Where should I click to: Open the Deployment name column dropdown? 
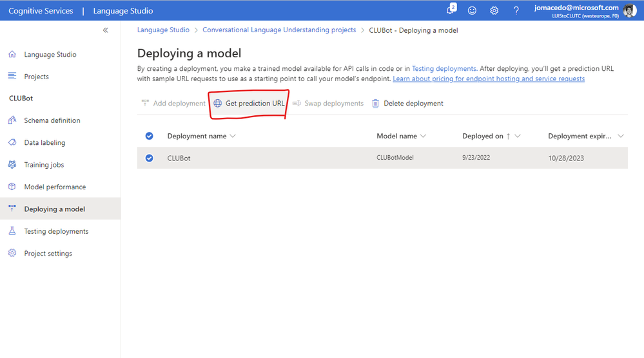[233, 136]
